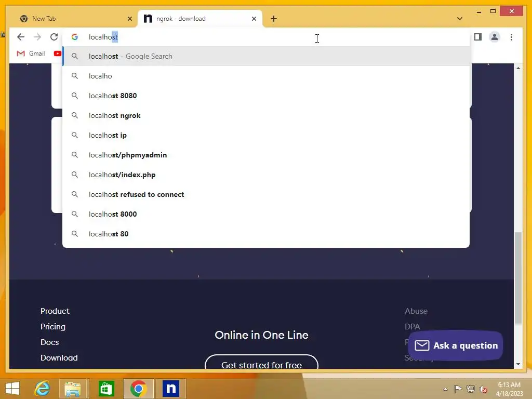Switch to Chrome in the taskbar

[138, 389]
